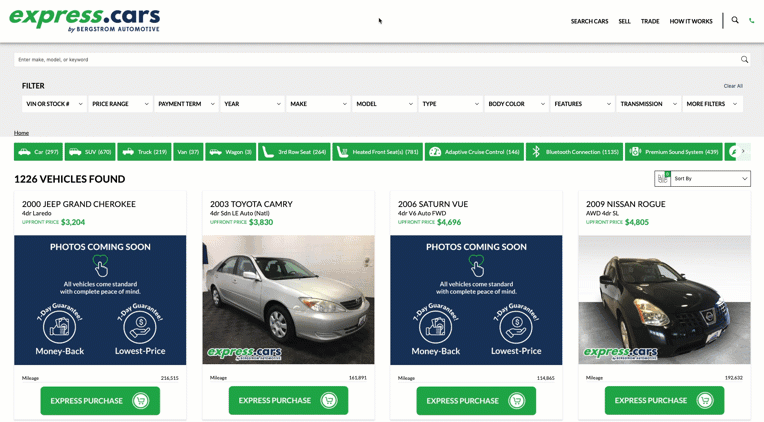Expand the BODY COLOR filter
The width and height of the screenshot is (764, 422).
pyautogui.click(x=516, y=104)
